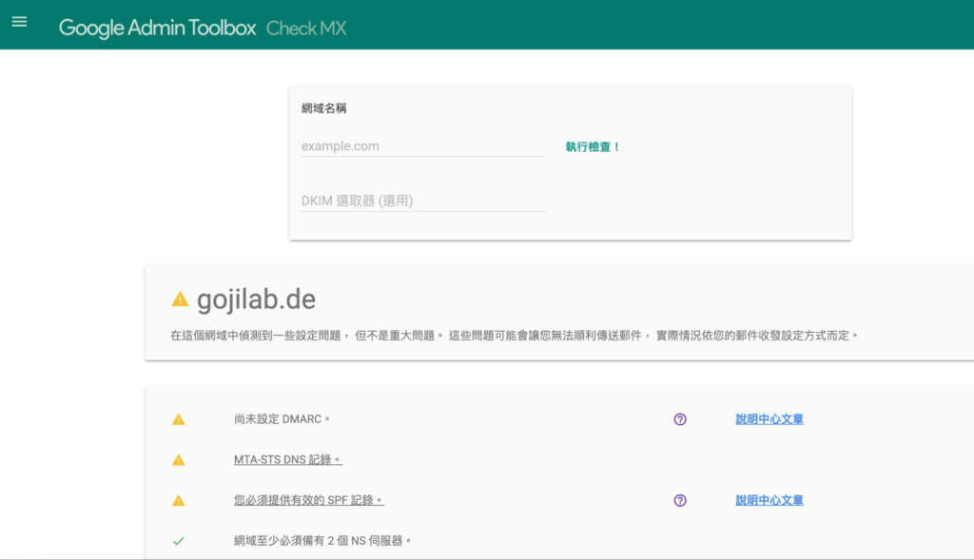Expand the MTA-STS DNS 記錄 item
The image size is (974, 560).
click(287, 459)
